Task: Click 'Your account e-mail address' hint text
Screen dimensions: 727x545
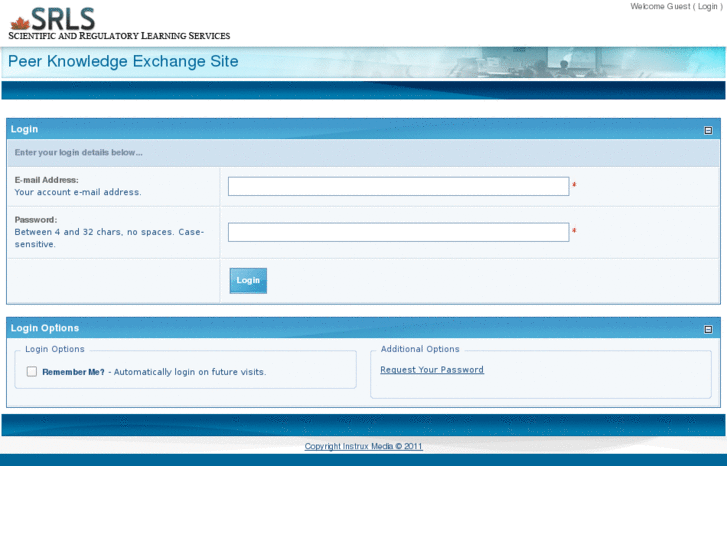Action: coord(78,192)
